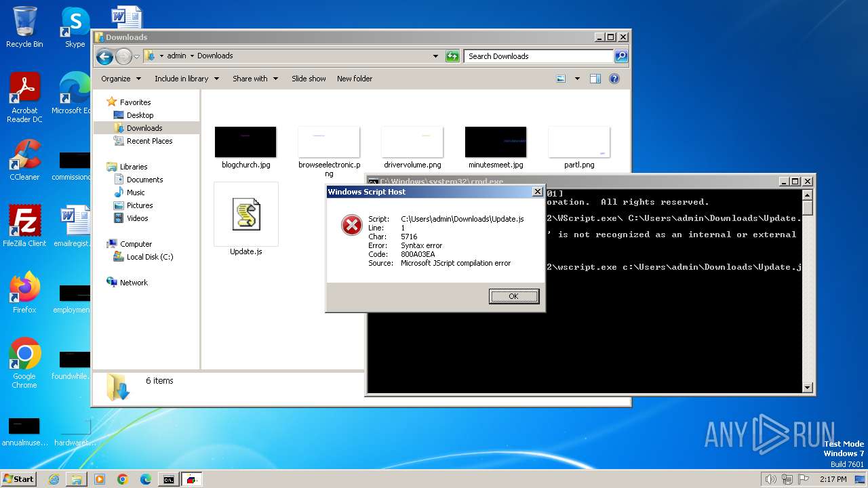Switch to cmd.exe via taskbar button
The image size is (868, 488).
(x=168, y=479)
